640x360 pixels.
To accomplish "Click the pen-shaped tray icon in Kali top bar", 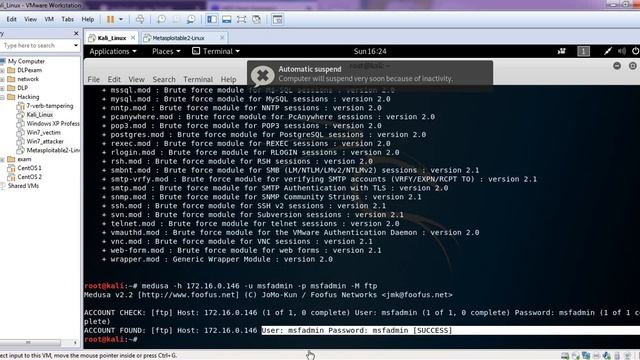I will [608, 51].
